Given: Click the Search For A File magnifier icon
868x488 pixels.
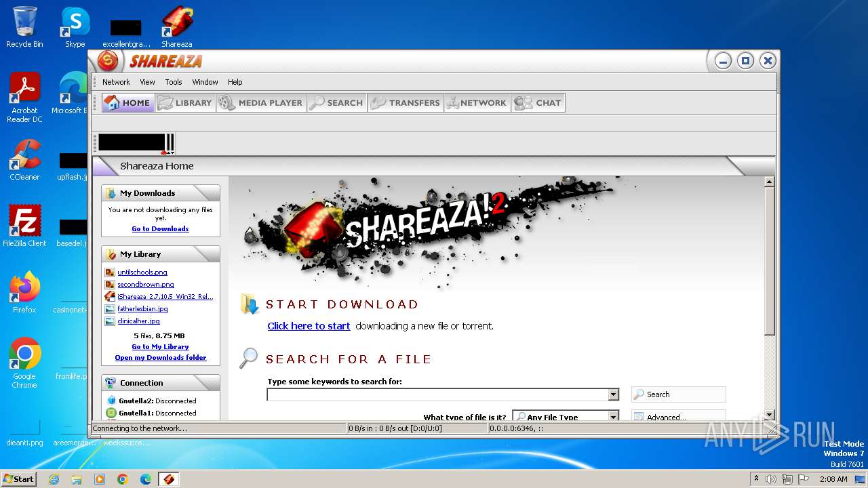Looking at the screenshot, I should [x=249, y=358].
